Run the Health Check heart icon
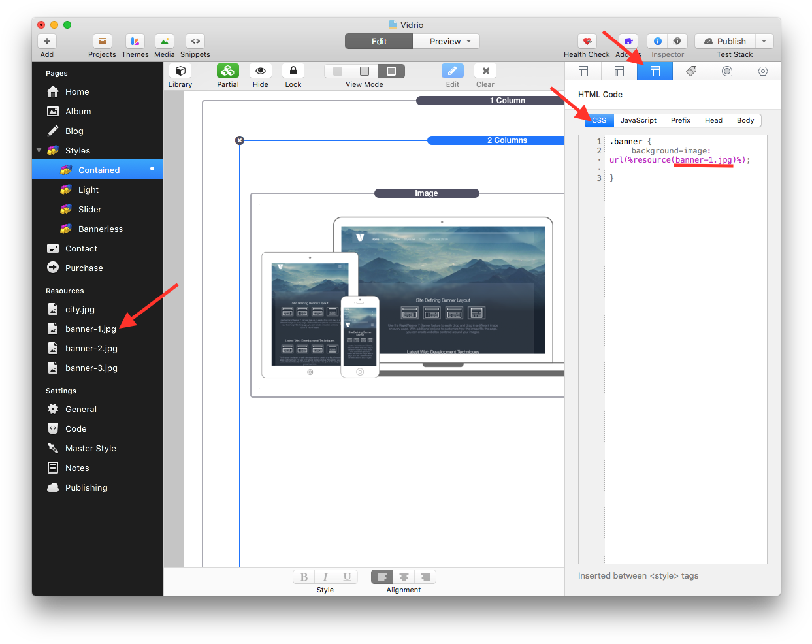Screen dimensions: 812x644 587,41
